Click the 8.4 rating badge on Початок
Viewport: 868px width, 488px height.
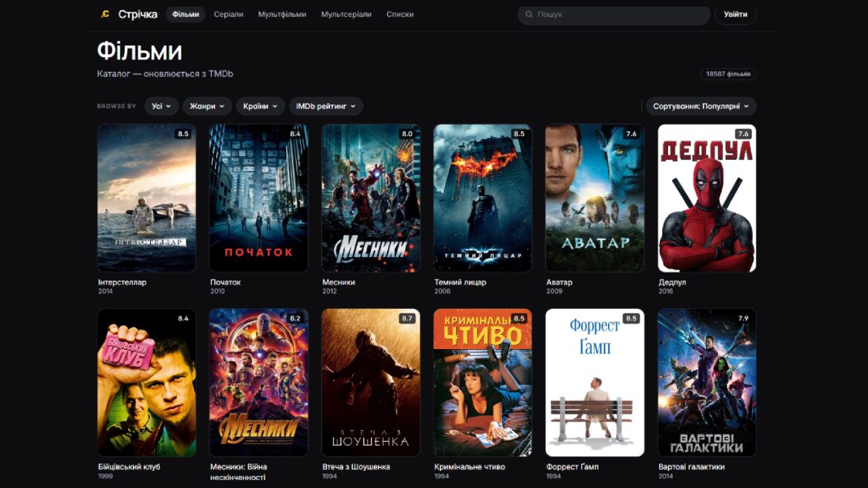[295, 134]
